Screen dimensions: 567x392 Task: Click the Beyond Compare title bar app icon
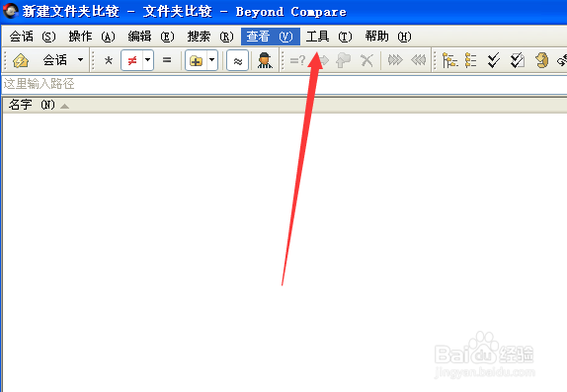(11, 11)
